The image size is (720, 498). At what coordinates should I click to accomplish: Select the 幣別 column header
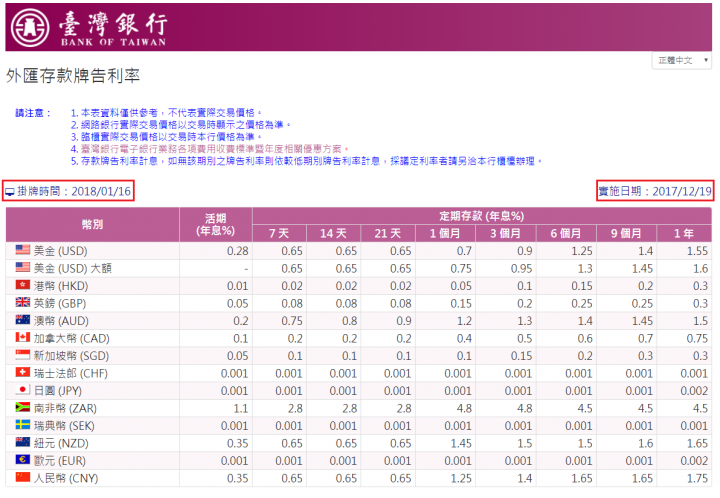[x=92, y=224]
